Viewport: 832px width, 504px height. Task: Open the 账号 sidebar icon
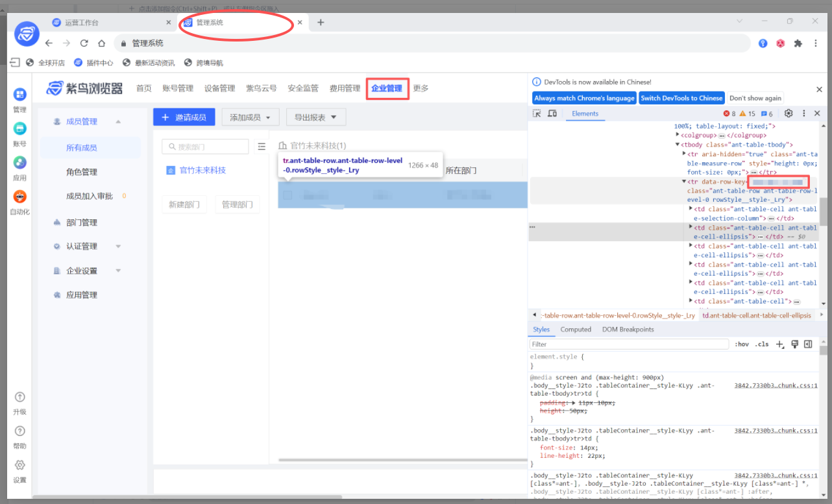tap(19, 128)
